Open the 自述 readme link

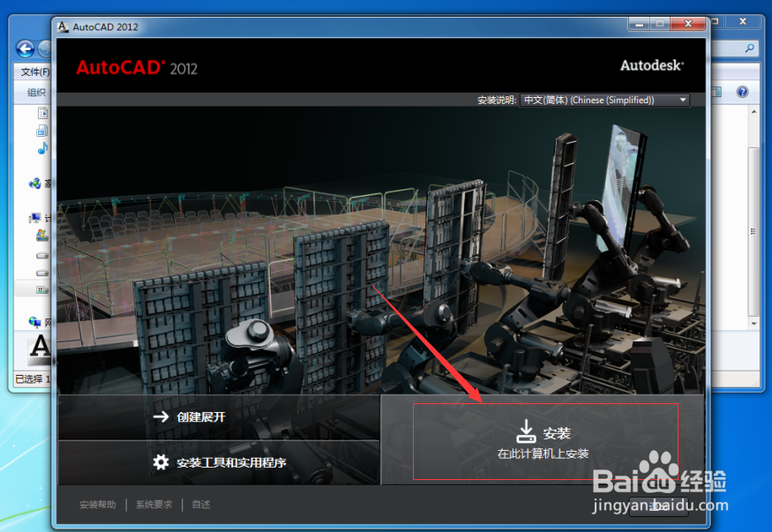coord(201,505)
